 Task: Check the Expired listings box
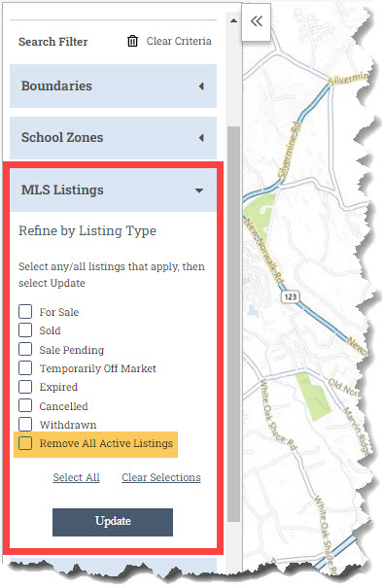click(25, 387)
